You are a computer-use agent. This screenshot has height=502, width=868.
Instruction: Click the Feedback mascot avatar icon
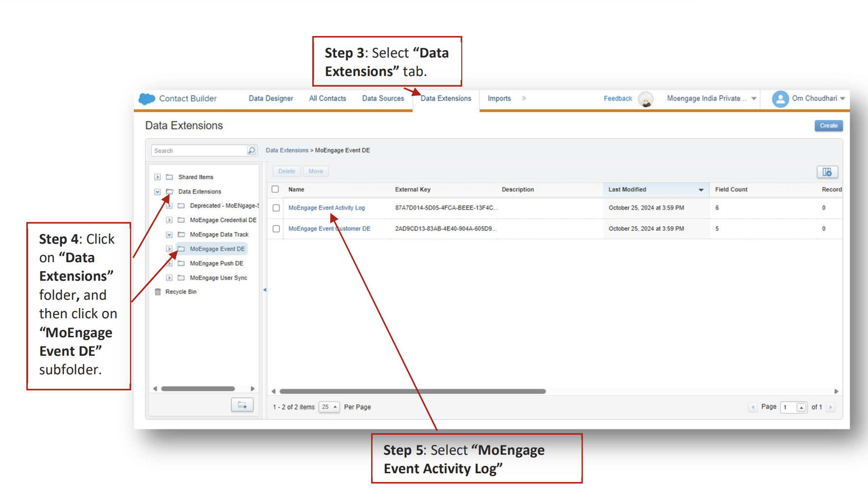point(646,99)
